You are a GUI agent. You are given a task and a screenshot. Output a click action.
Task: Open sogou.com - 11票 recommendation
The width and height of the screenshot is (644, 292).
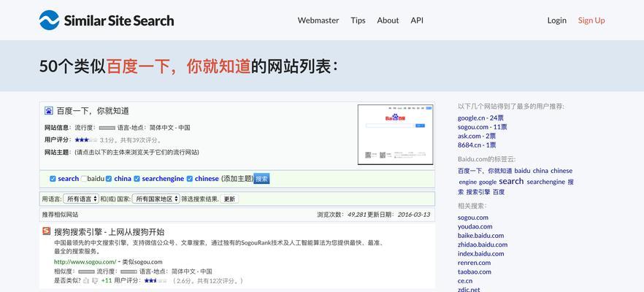tap(482, 127)
